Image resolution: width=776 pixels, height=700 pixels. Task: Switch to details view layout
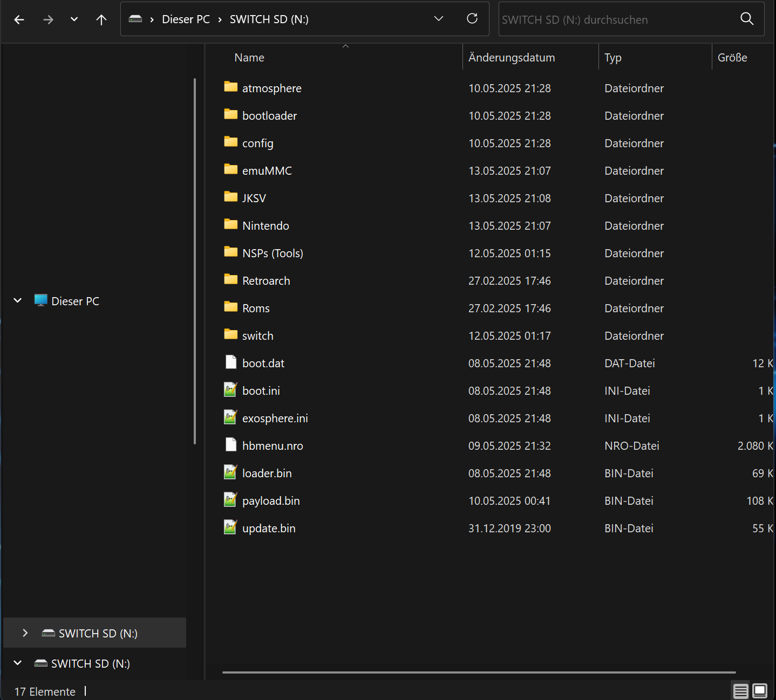741,691
